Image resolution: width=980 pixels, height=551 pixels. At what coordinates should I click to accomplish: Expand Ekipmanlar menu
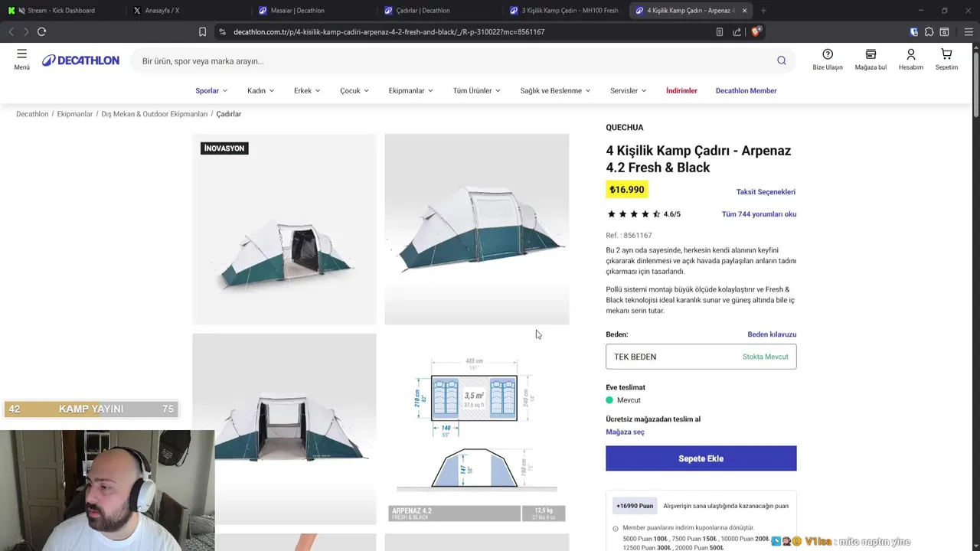point(410,90)
